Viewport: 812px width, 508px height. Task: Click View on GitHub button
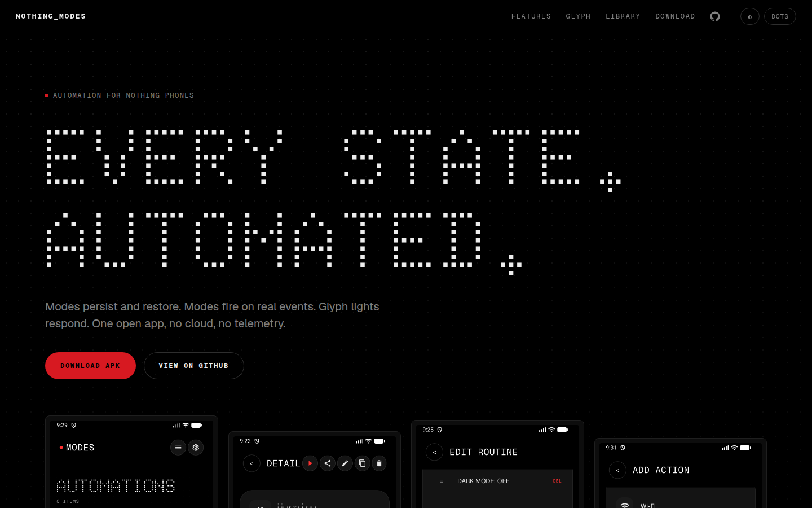tap(193, 366)
